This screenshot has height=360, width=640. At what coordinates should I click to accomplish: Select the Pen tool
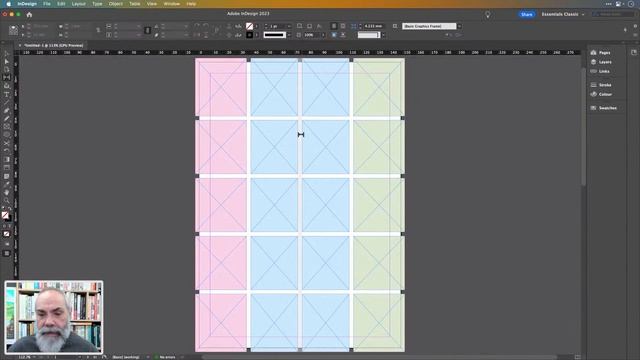click(7, 111)
